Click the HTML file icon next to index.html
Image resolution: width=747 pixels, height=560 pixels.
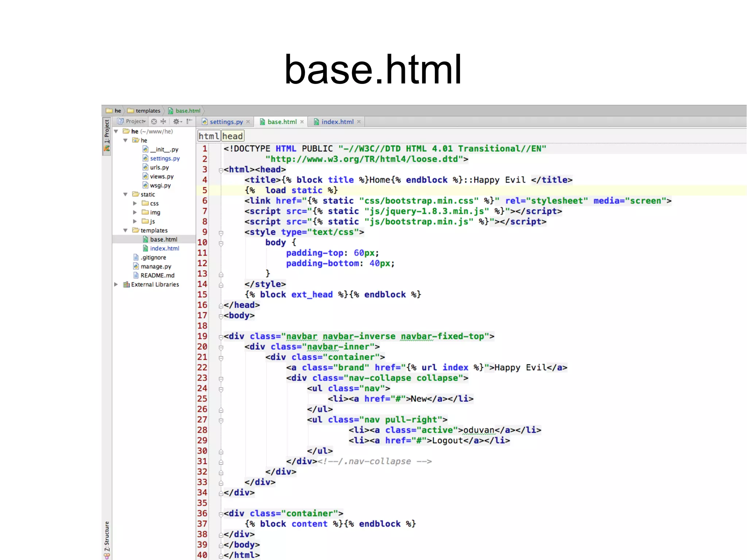click(x=145, y=248)
